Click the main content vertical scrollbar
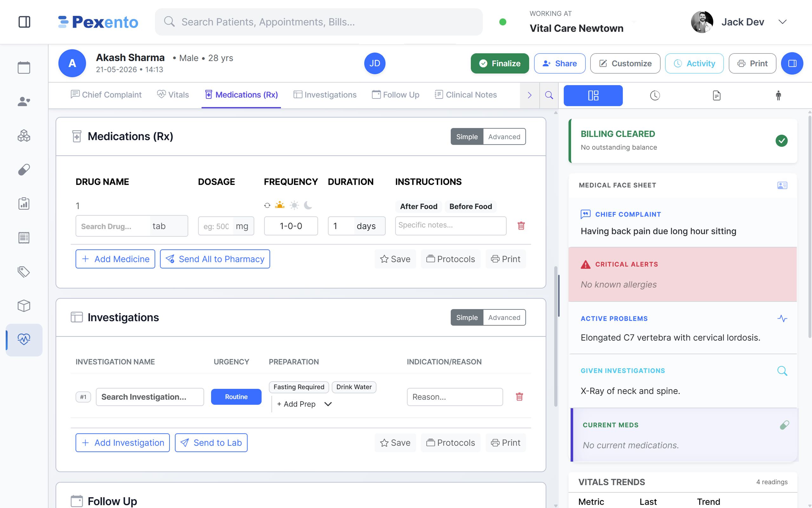Screen dimensions: 812x508 (x=556, y=336)
